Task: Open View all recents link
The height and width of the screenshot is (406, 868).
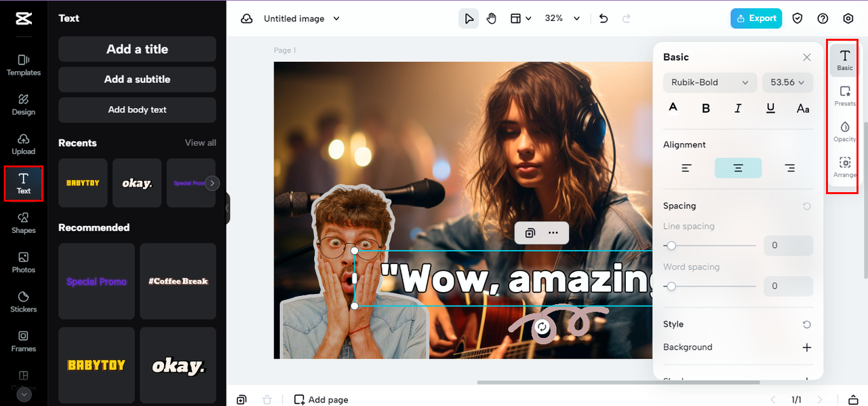Action: 201,143
